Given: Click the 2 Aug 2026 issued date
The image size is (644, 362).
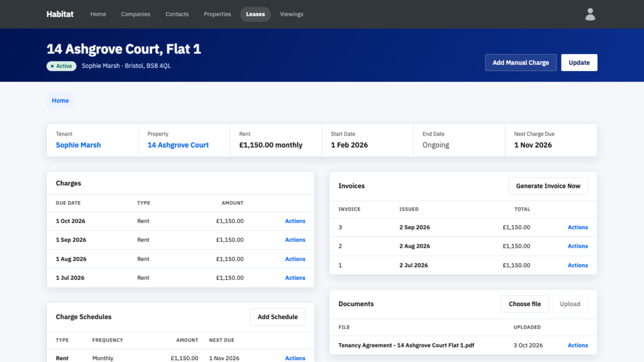Looking at the screenshot, I should coord(415,246).
